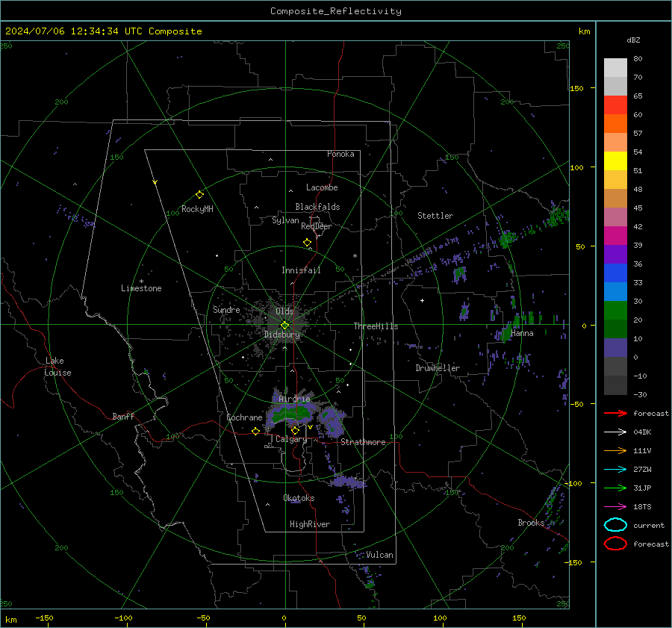Click the Banff label
672x628 pixels.
[123, 416]
